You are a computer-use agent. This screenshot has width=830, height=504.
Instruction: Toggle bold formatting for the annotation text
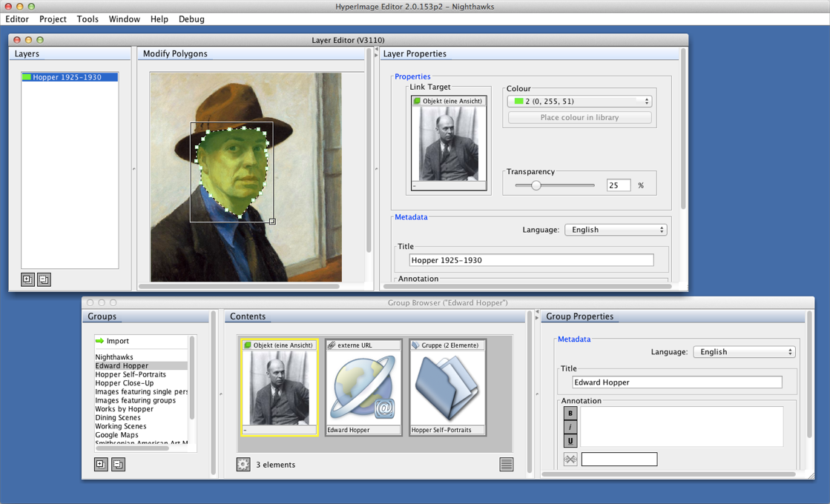pyautogui.click(x=570, y=412)
